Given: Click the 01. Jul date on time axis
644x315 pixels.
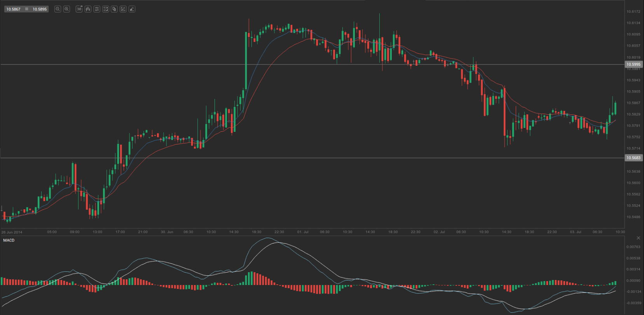Looking at the screenshot, I should tap(303, 232).
